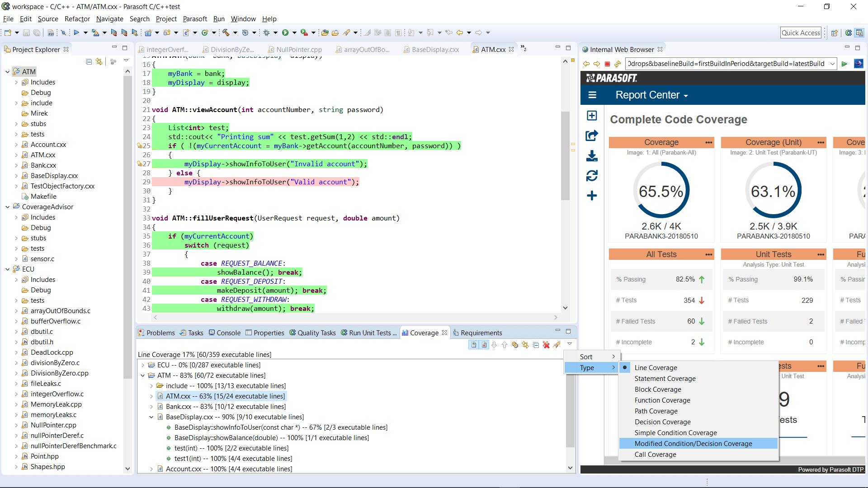
Task: Open the Sort submenu
Action: click(591, 357)
